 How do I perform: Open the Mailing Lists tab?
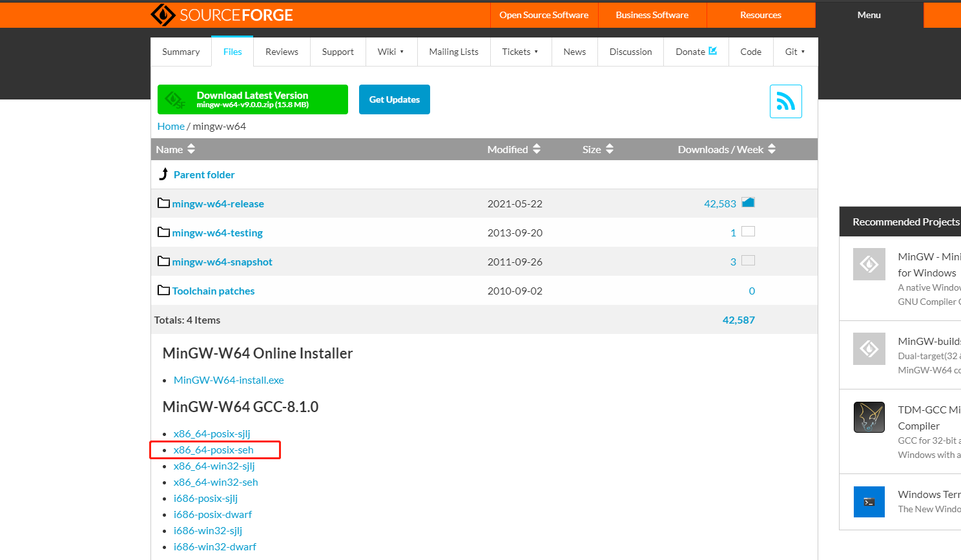pyautogui.click(x=453, y=52)
